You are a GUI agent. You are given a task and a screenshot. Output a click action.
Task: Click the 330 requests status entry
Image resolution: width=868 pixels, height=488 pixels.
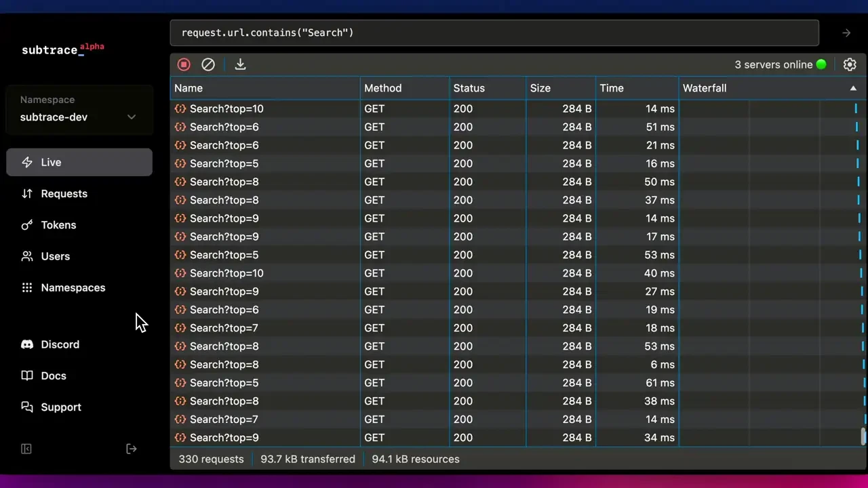click(x=211, y=459)
